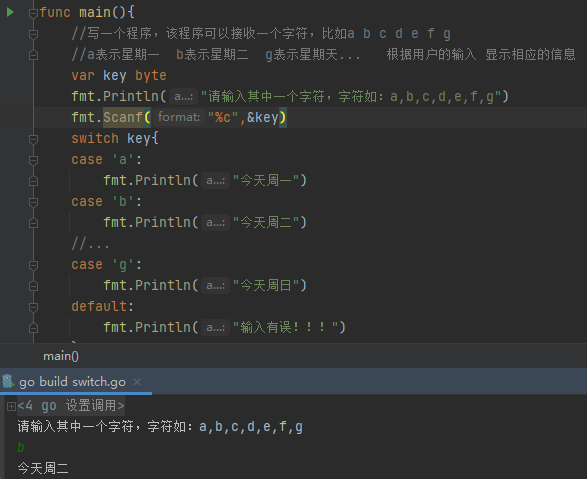This screenshot has width=587, height=479.
Task: Fold the case 'g' block in gutter
Action: tap(33, 265)
